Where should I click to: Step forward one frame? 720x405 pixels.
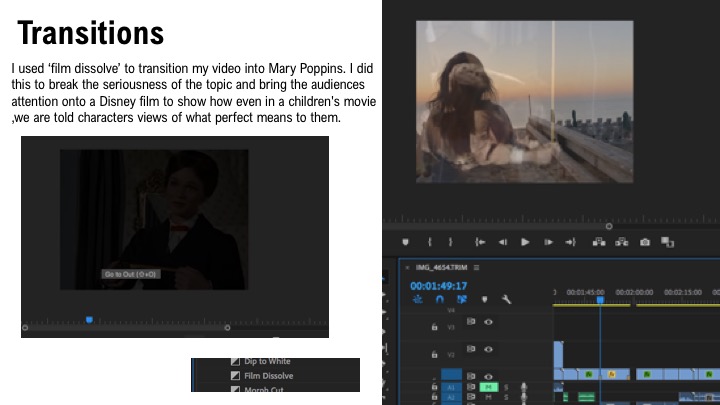[548, 241]
